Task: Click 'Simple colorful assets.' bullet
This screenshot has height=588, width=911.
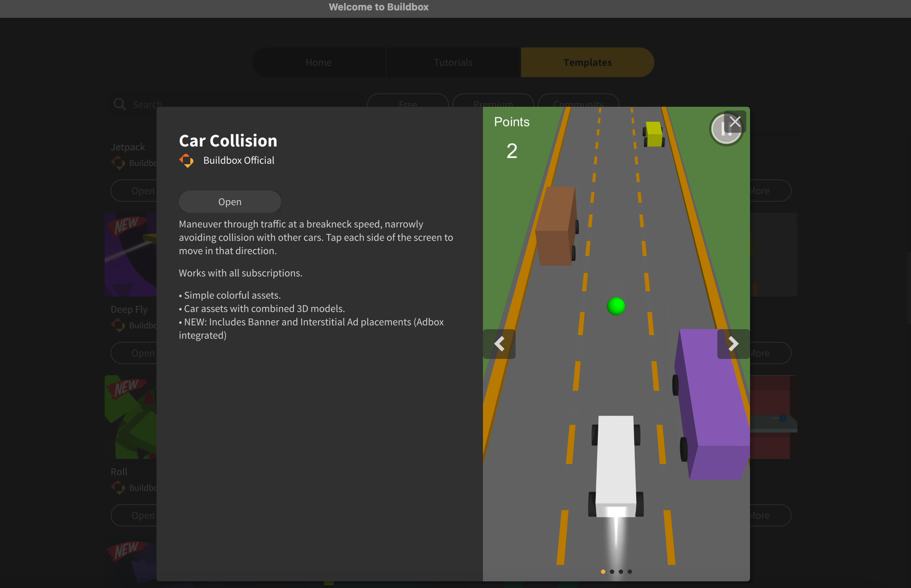Action: (x=230, y=295)
